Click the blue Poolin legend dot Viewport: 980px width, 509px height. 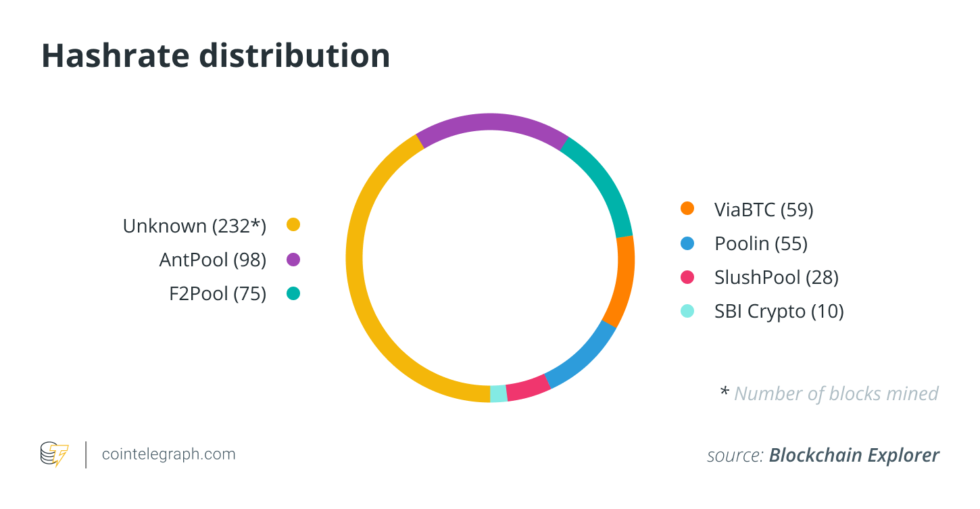pos(687,243)
